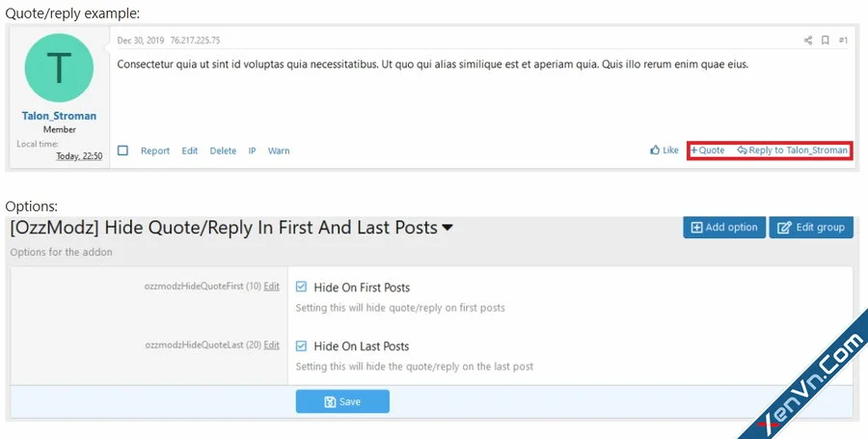This screenshot has height=439, width=868.
Task: Bookmark the post with the bookmark icon
Action: (825, 41)
